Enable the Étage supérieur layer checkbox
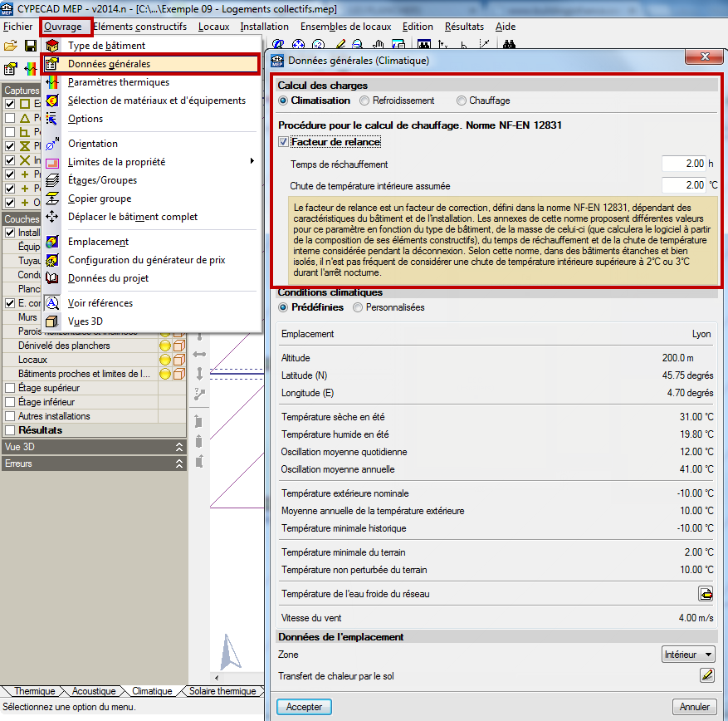Viewport: 728px width, 721px height. [x=10, y=388]
